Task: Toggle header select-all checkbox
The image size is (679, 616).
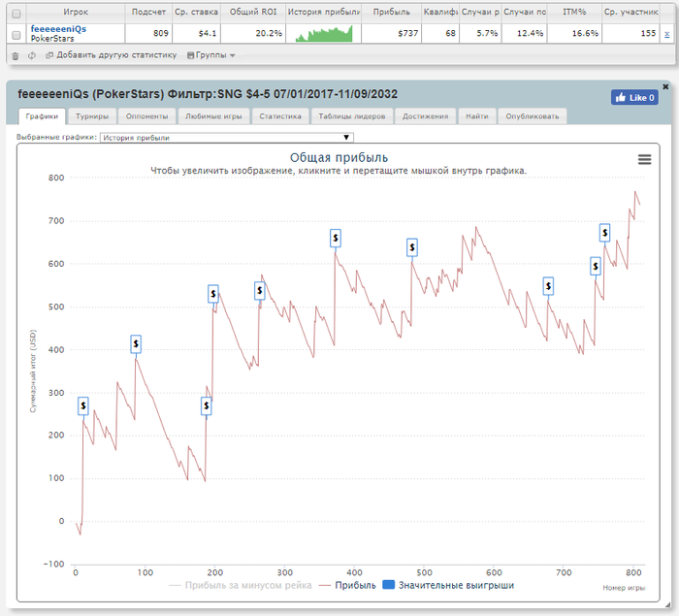Action: (x=16, y=14)
